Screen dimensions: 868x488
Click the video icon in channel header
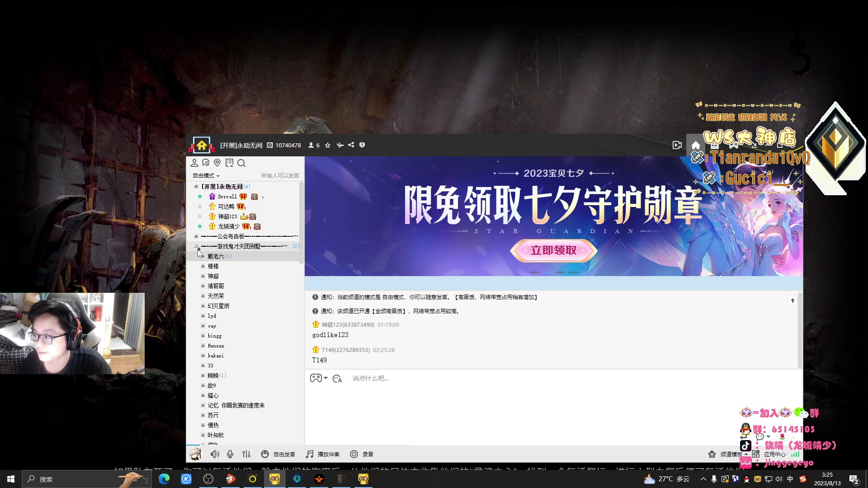click(x=677, y=145)
